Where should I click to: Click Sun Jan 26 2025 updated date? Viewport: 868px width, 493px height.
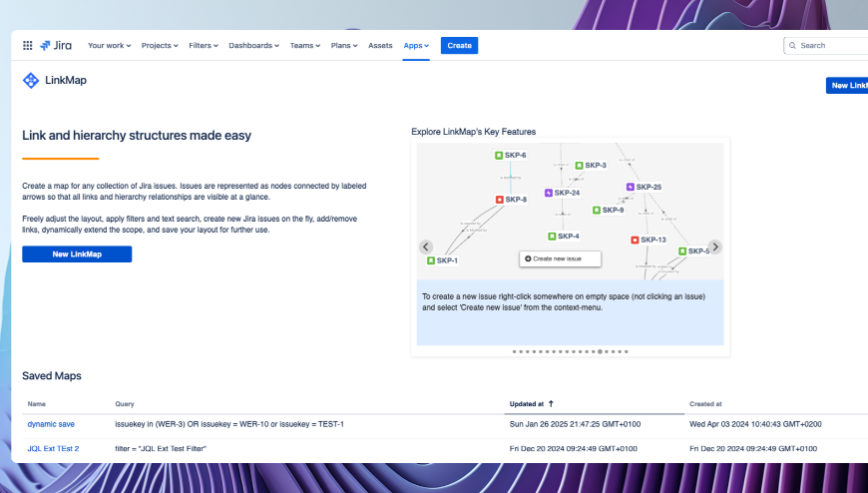tap(575, 424)
